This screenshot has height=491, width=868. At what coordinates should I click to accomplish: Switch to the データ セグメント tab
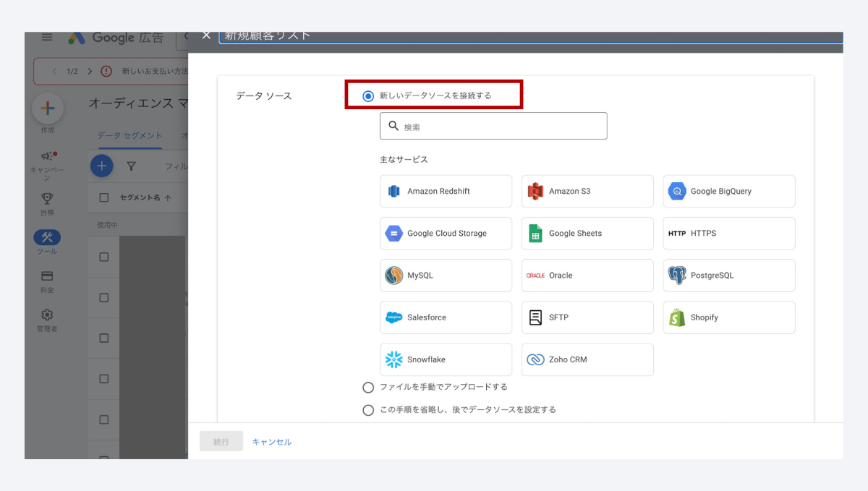129,135
